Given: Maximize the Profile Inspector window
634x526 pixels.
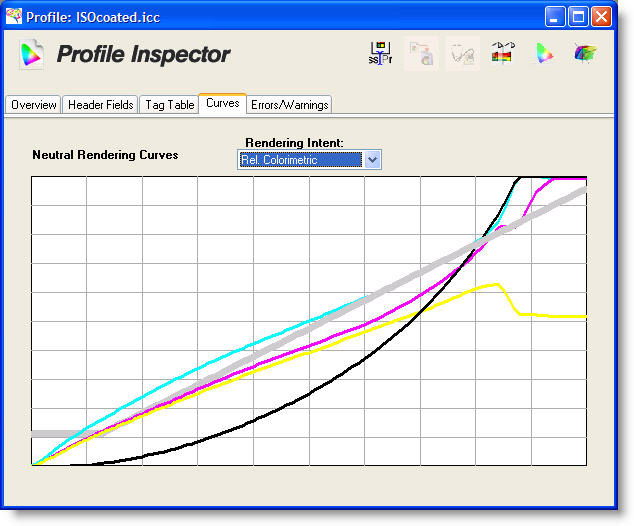Looking at the screenshot, I should 578,17.
